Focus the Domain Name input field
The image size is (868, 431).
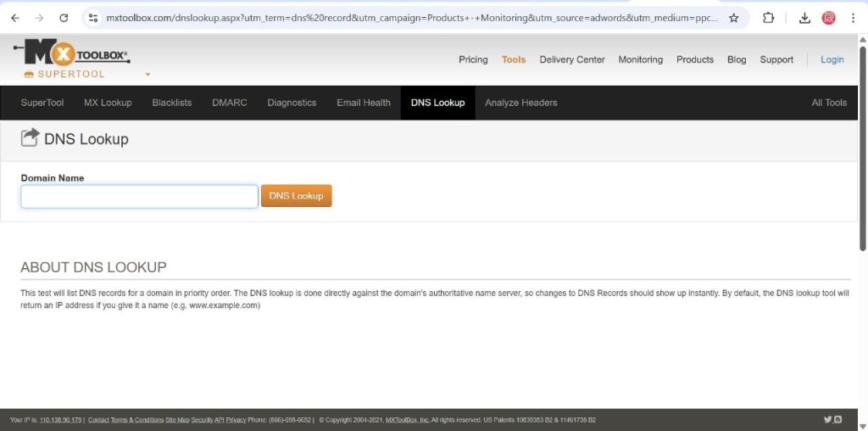point(140,197)
